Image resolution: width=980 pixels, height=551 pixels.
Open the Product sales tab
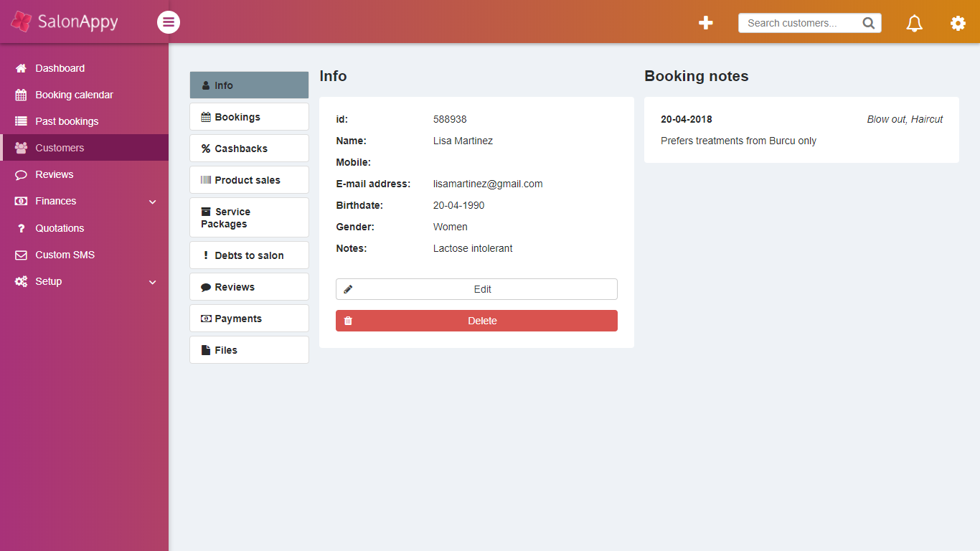point(249,180)
